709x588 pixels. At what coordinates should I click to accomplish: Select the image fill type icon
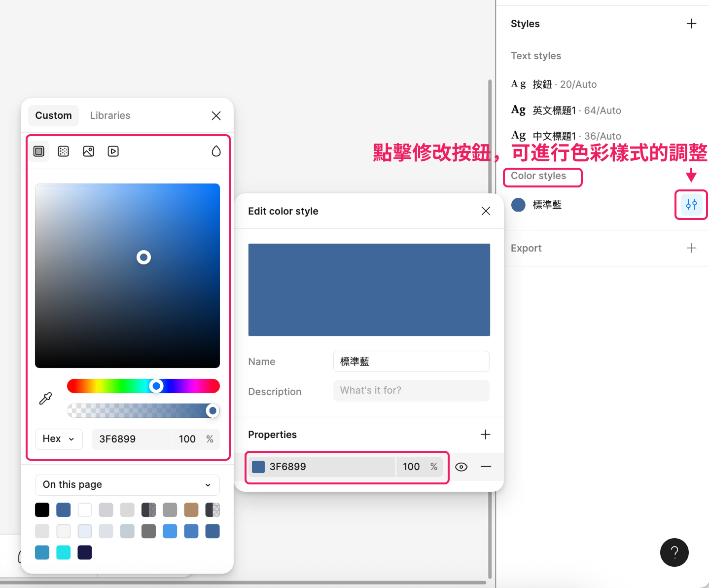[x=89, y=151]
